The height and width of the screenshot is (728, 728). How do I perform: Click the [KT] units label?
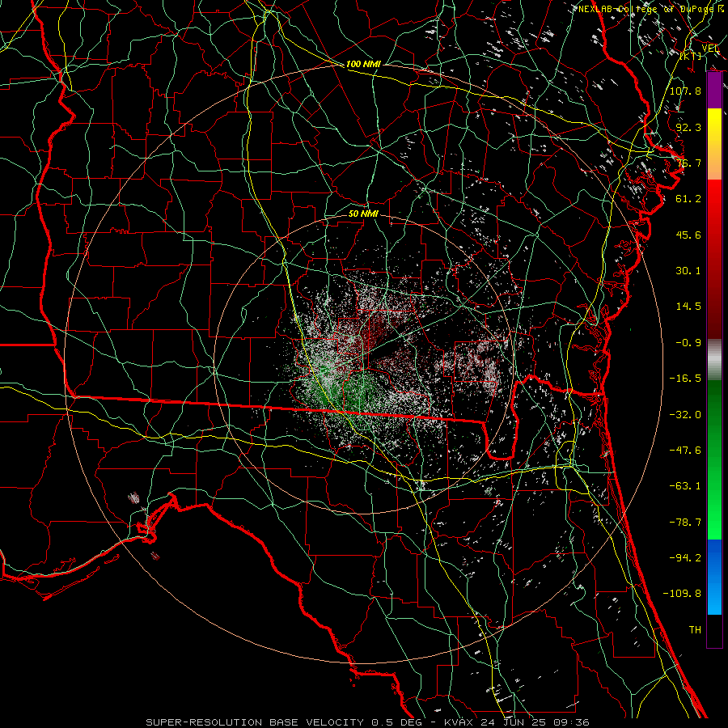pos(691,56)
